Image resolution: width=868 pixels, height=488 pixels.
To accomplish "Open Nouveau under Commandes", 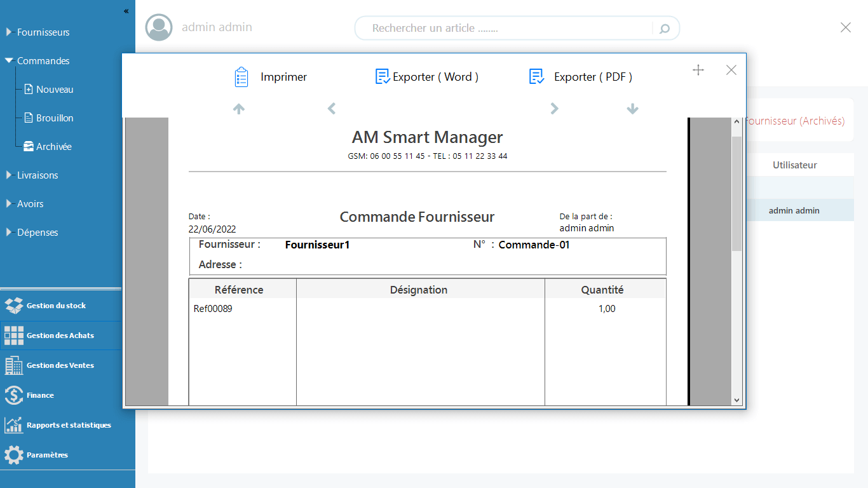I will 54,90.
